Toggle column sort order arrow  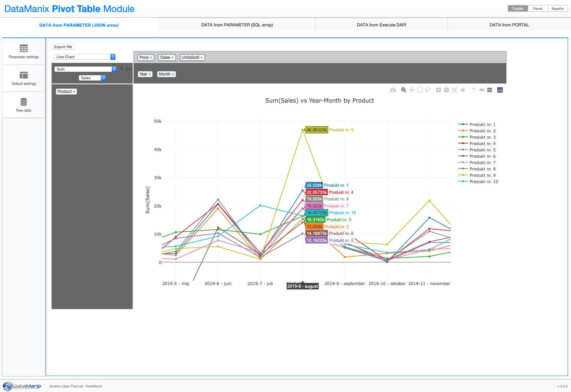[x=128, y=69]
